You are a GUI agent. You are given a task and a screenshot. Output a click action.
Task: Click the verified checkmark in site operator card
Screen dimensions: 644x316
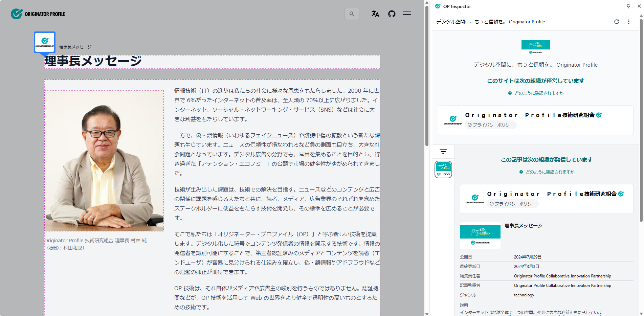coord(599,115)
